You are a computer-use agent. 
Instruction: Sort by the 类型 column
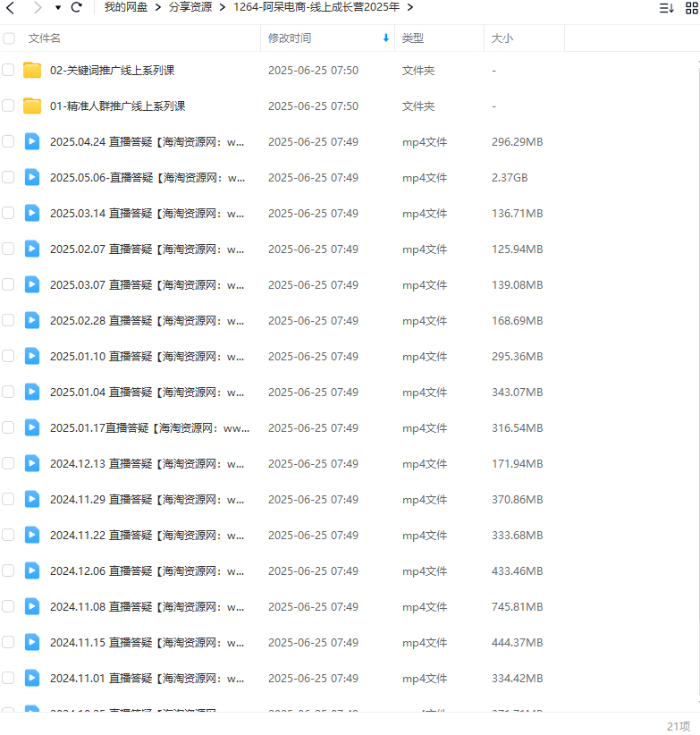(413, 38)
